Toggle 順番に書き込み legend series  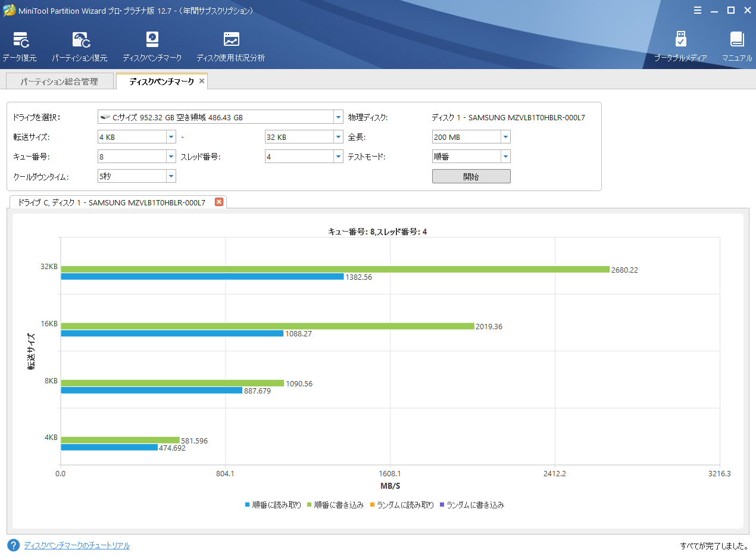335,505
